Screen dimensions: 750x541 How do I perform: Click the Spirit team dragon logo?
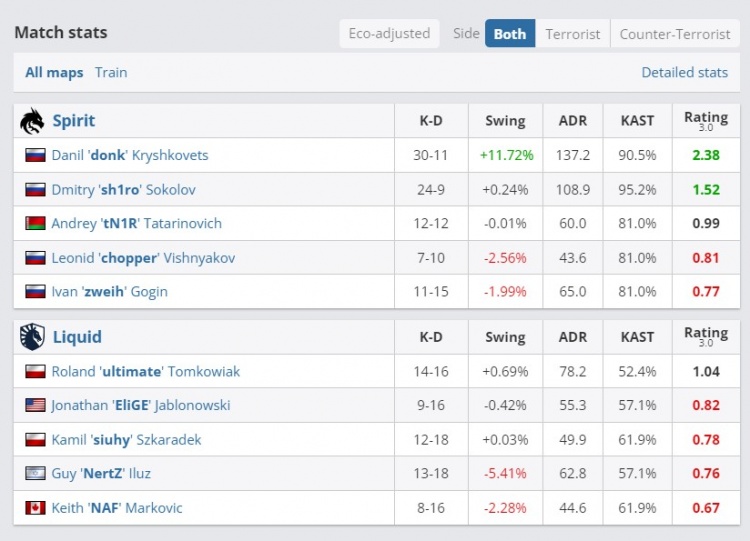(32, 121)
